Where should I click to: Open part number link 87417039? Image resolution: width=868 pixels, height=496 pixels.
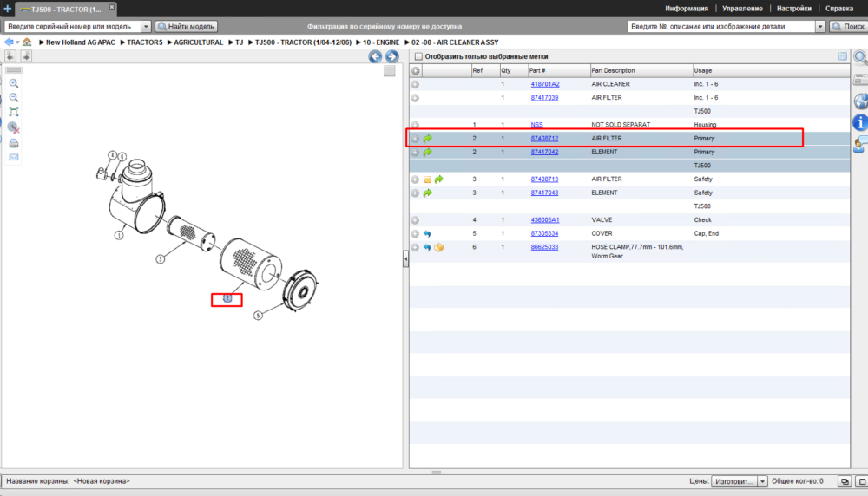[x=544, y=98]
